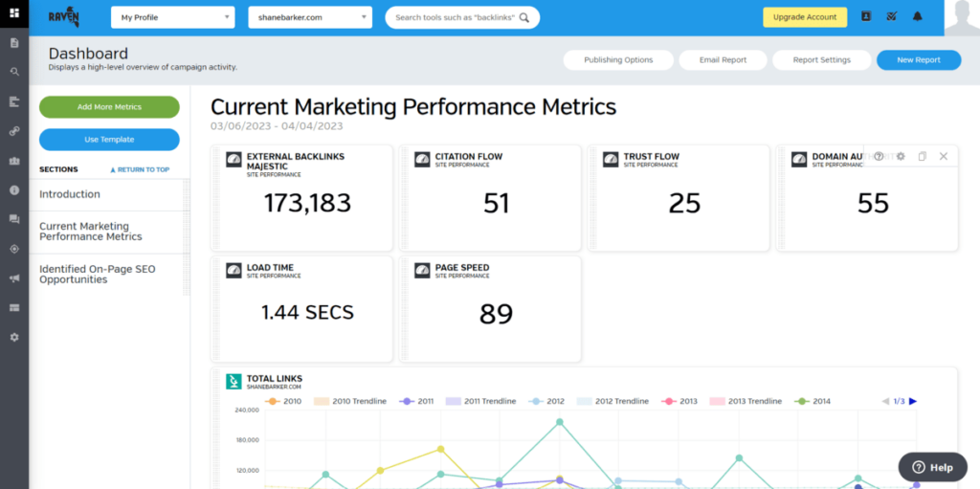Screen dimensions: 980x489
Task: Toggle the 2013 Trendline in chart legend
Action: pyautogui.click(x=746, y=402)
